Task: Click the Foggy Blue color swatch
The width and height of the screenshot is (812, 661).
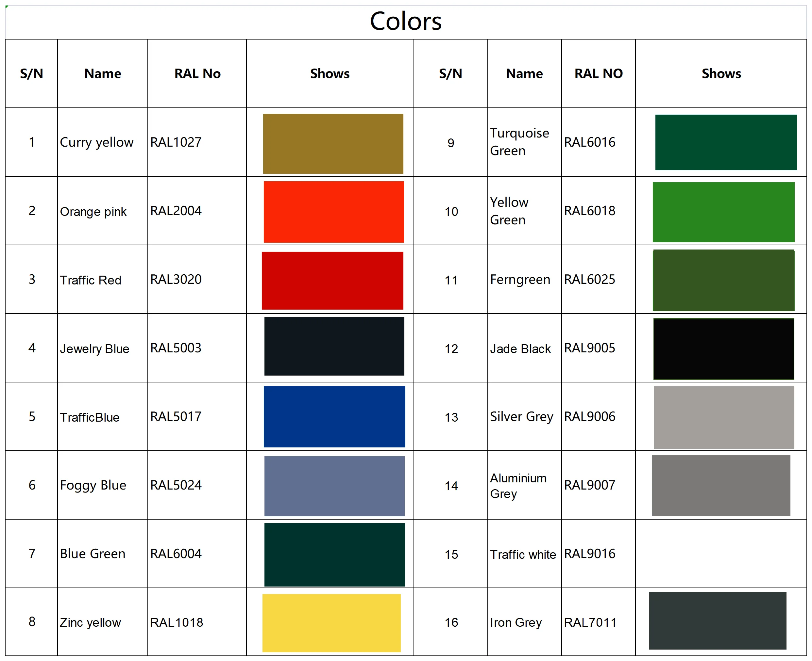Action: pyautogui.click(x=334, y=486)
